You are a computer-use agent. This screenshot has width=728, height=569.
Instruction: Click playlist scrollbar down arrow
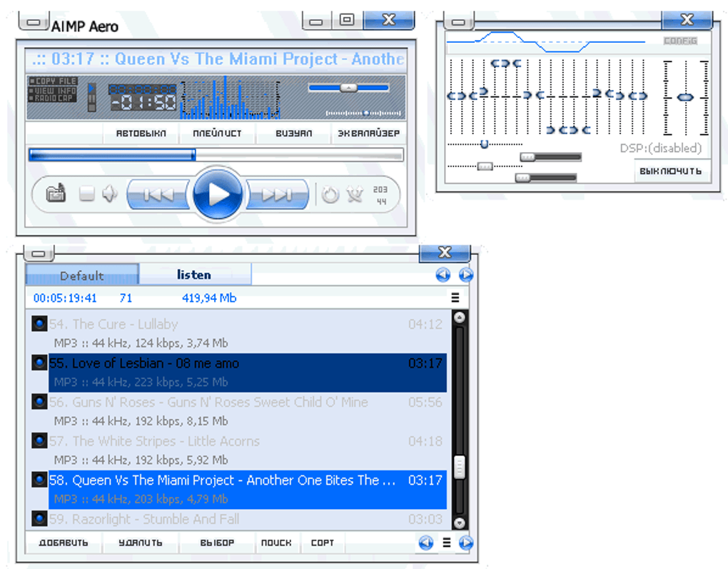point(459,523)
